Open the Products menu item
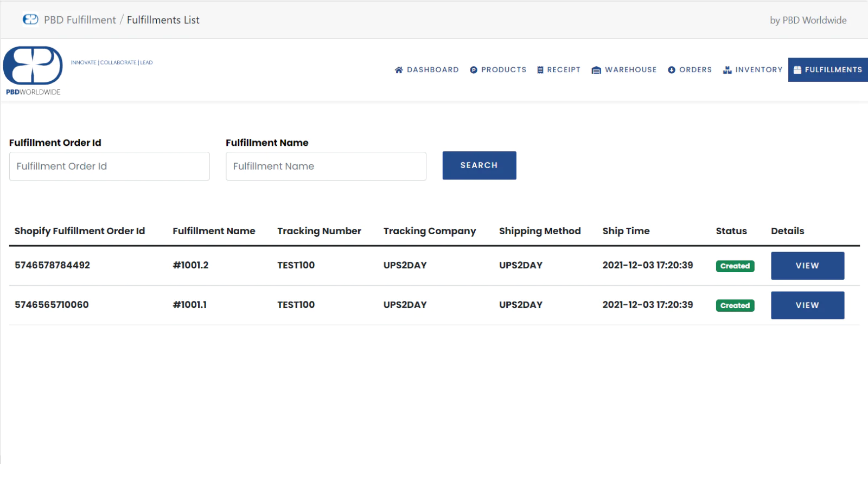Screen dimensions: 868x488 [503, 70]
